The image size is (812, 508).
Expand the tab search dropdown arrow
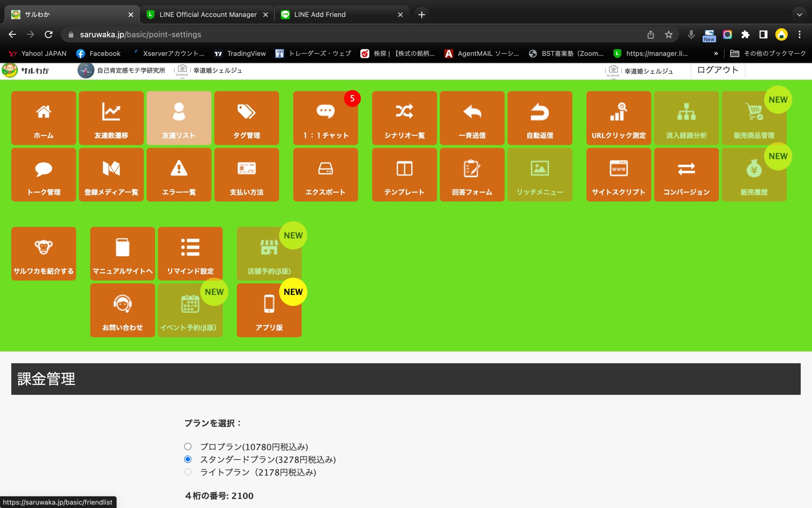[x=799, y=14]
